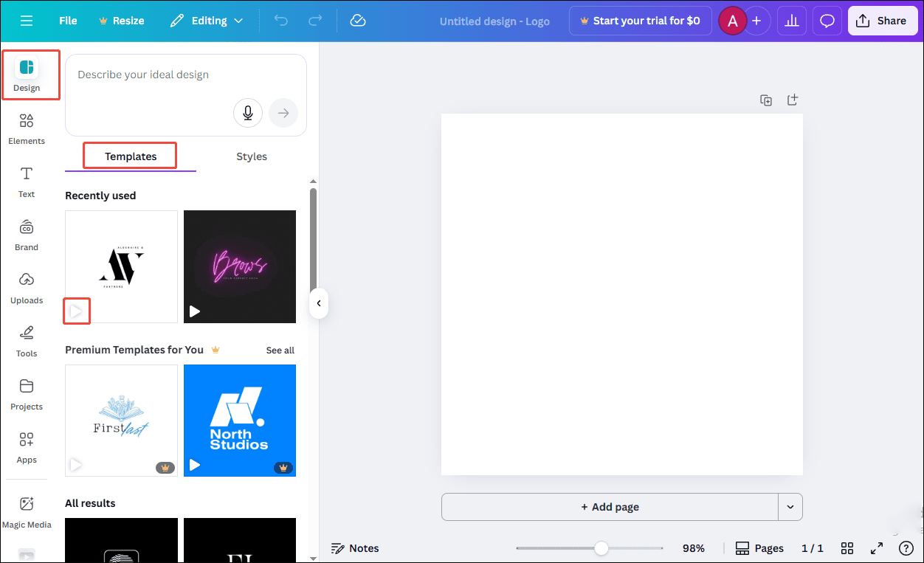Collapse the side panel with the chevron

[318, 303]
